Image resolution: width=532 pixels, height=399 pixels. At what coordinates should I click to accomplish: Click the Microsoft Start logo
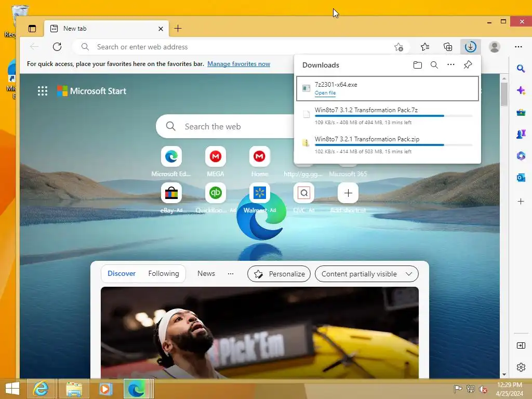[x=91, y=91]
